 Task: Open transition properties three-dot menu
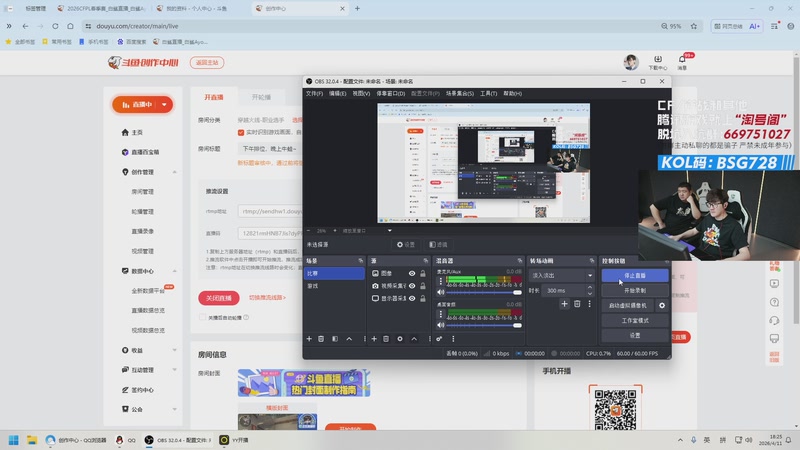tap(589, 304)
